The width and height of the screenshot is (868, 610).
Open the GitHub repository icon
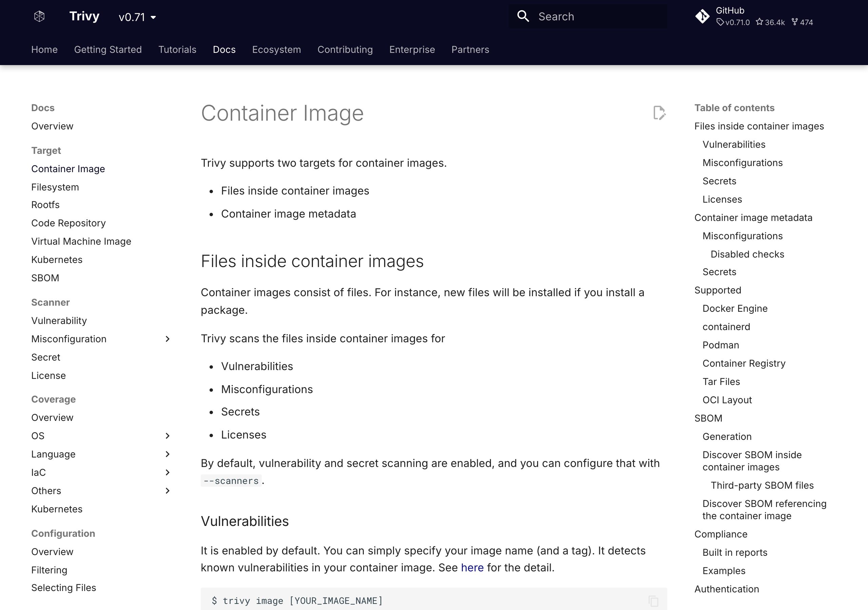point(703,16)
